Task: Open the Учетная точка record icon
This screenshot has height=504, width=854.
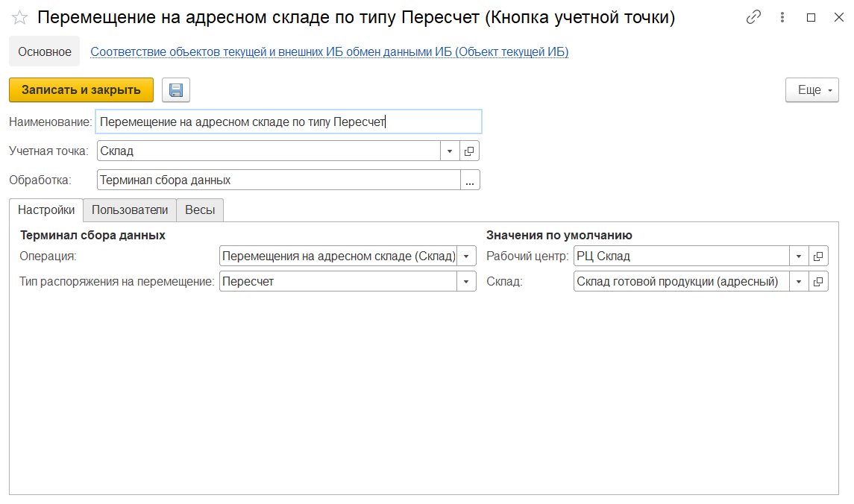Action: tap(470, 151)
